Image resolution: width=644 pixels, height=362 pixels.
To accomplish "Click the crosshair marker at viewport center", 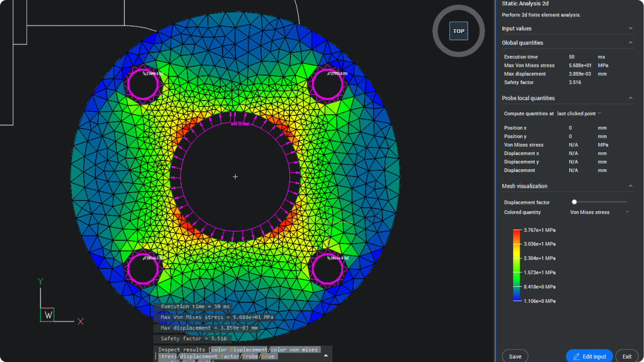I will coord(235,176).
